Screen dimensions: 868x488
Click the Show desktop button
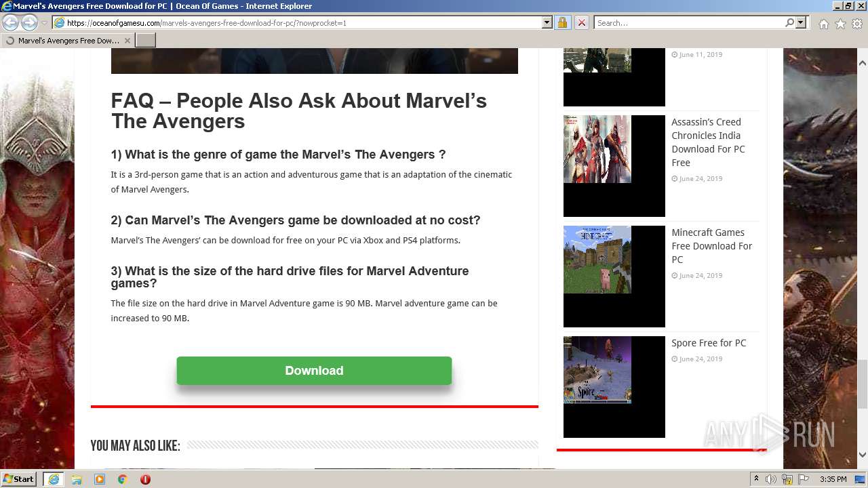tap(861, 479)
